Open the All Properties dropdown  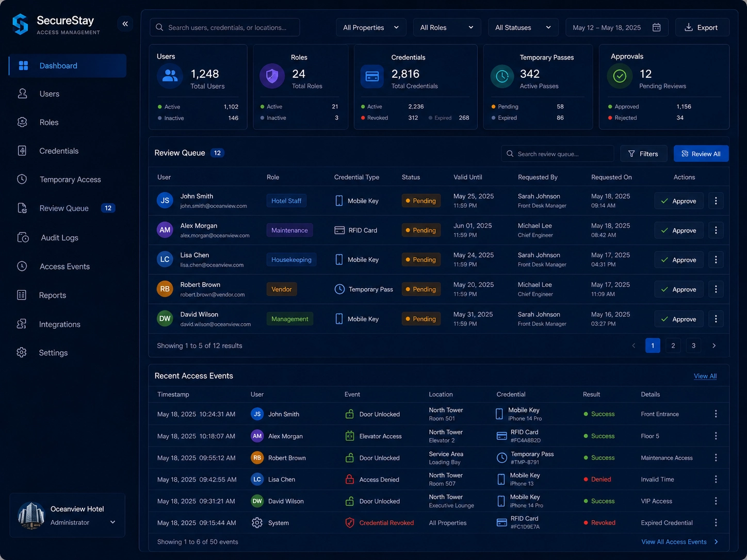pos(371,27)
